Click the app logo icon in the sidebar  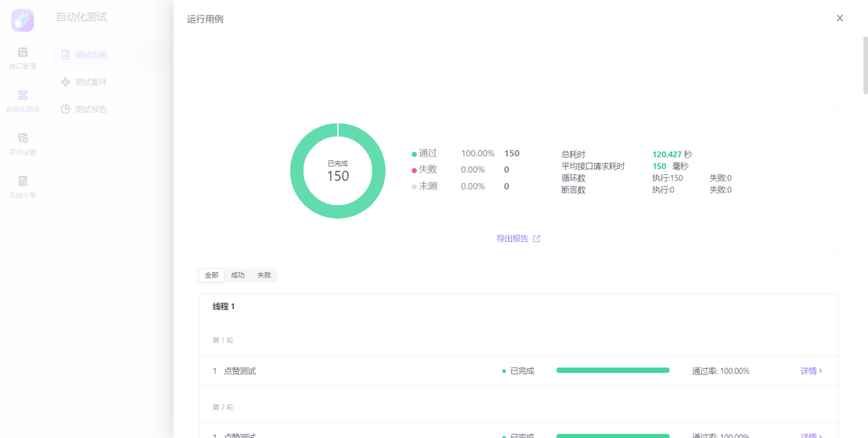(22, 20)
